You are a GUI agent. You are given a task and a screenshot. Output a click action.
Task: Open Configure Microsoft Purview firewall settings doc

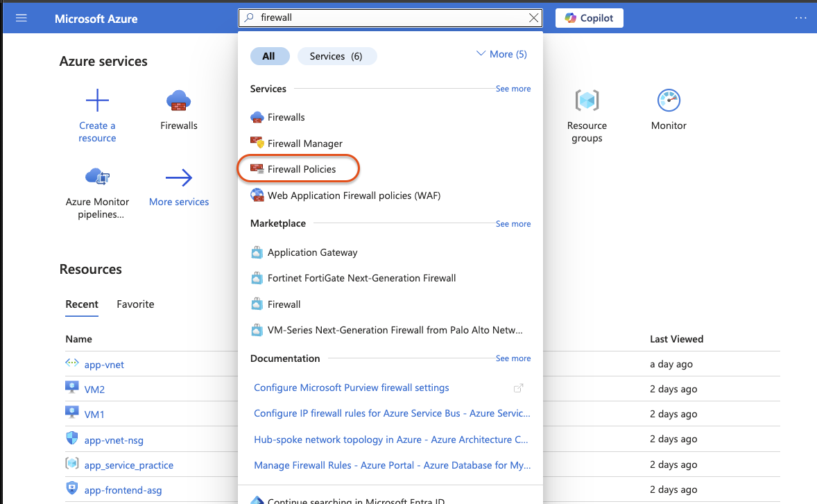tap(351, 388)
